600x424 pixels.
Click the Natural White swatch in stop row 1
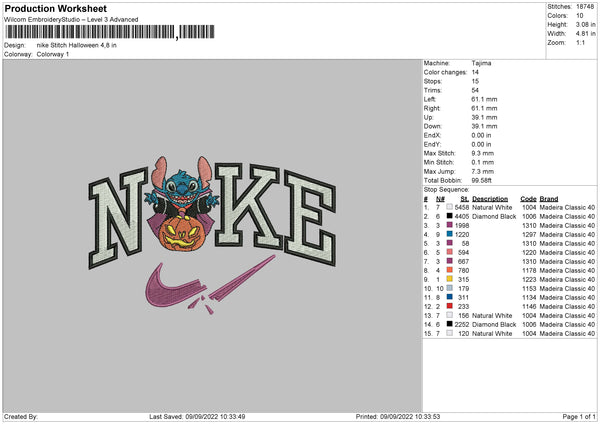pos(449,207)
